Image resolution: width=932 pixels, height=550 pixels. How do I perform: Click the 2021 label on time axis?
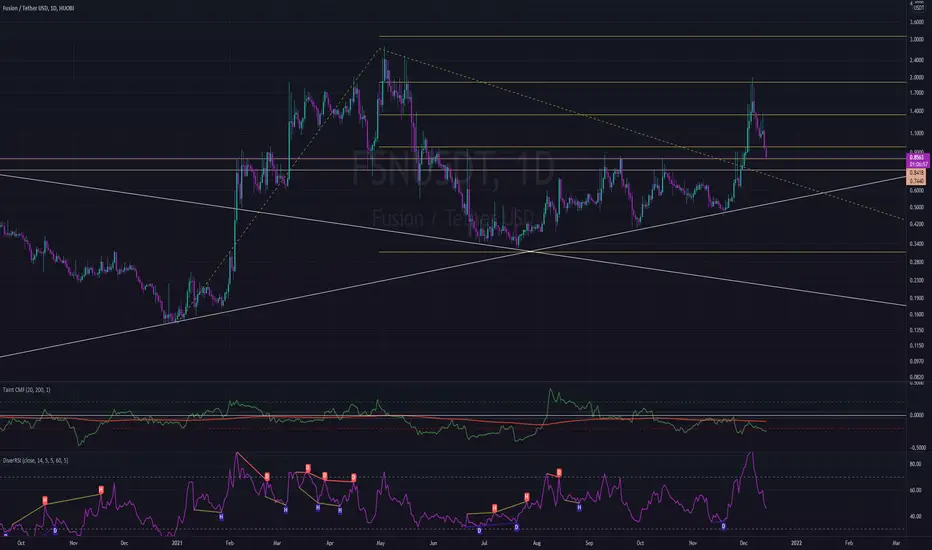177,543
